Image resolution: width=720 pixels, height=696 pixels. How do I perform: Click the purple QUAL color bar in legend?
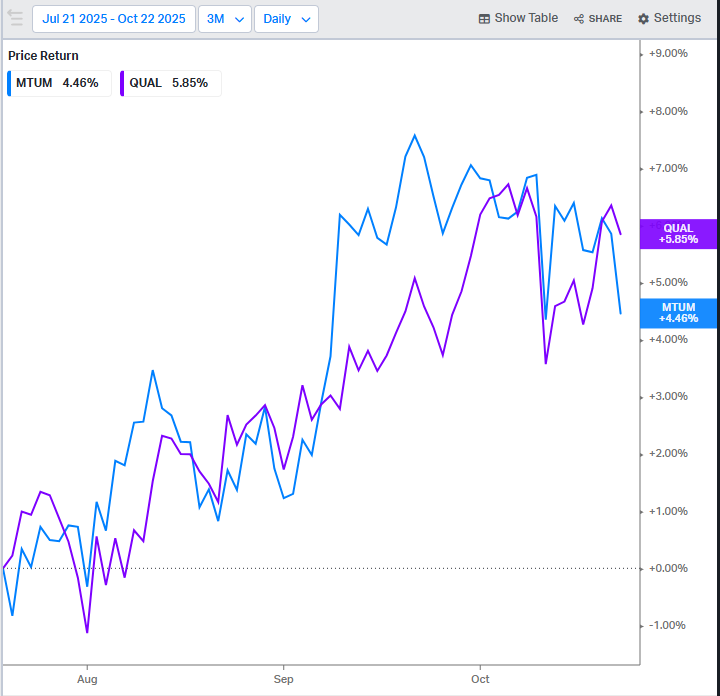point(122,83)
